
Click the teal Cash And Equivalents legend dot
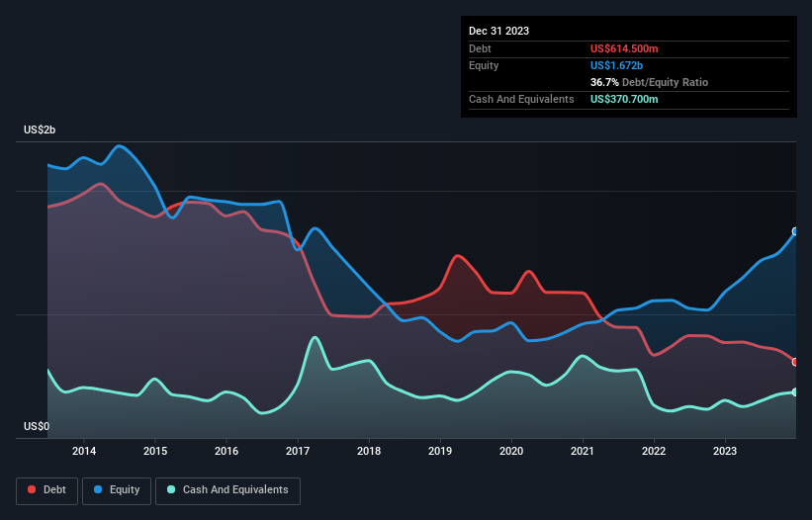tap(171, 489)
